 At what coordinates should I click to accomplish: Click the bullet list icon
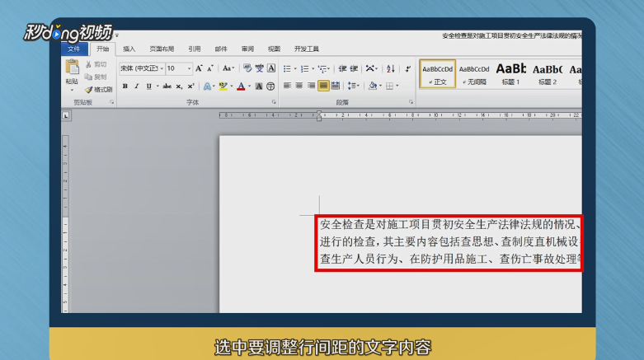287,68
